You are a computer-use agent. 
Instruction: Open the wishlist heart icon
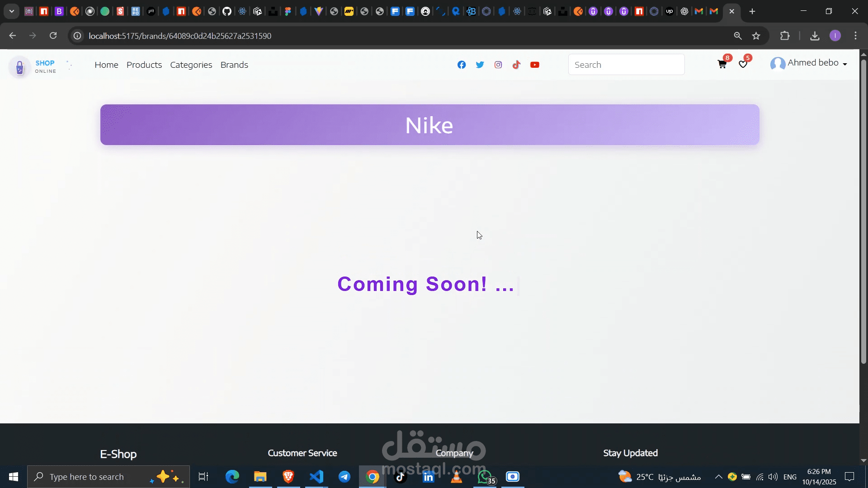pyautogui.click(x=743, y=64)
